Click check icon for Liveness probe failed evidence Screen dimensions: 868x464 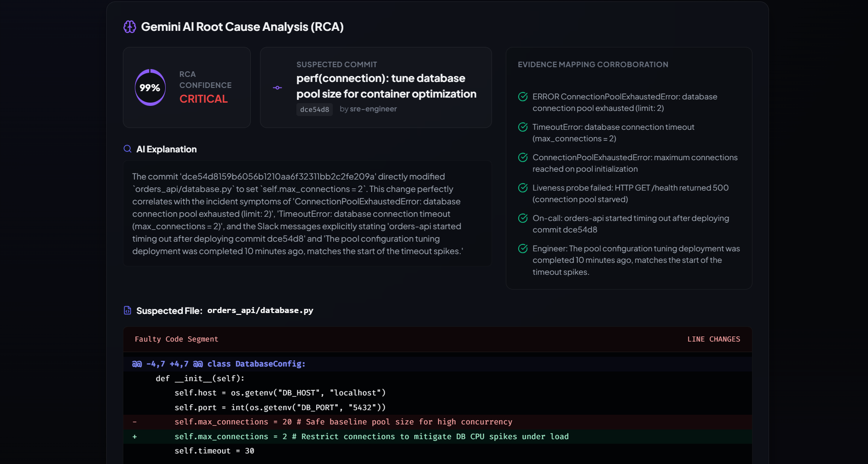pyautogui.click(x=523, y=188)
